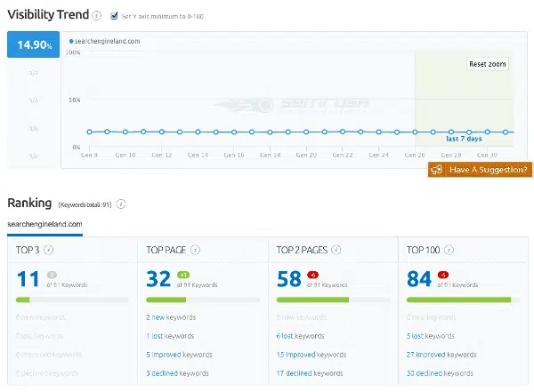Click the TOP 3 green progress bar
Viewport: 534px width, 392px height.
[23, 300]
